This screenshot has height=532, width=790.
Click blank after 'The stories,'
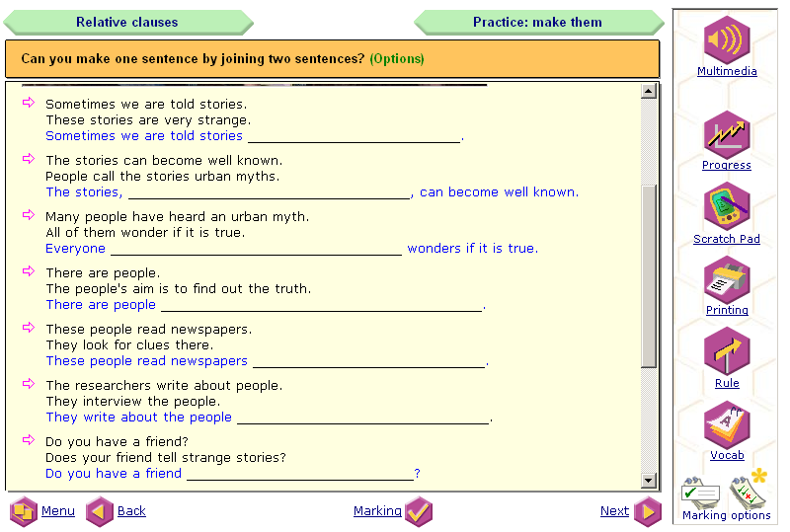click(269, 192)
